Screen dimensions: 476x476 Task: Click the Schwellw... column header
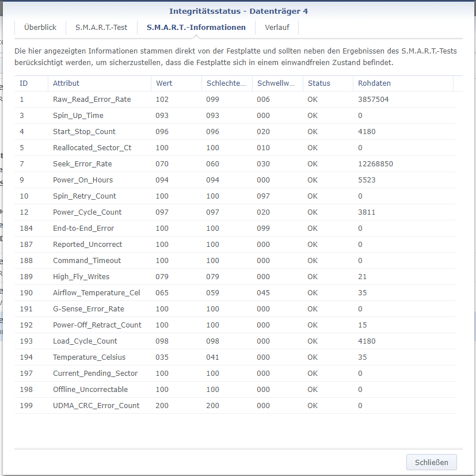click(x=278, y=83)
